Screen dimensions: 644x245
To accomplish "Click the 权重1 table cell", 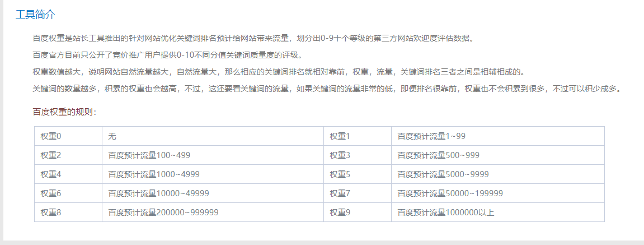I will 358,136.
